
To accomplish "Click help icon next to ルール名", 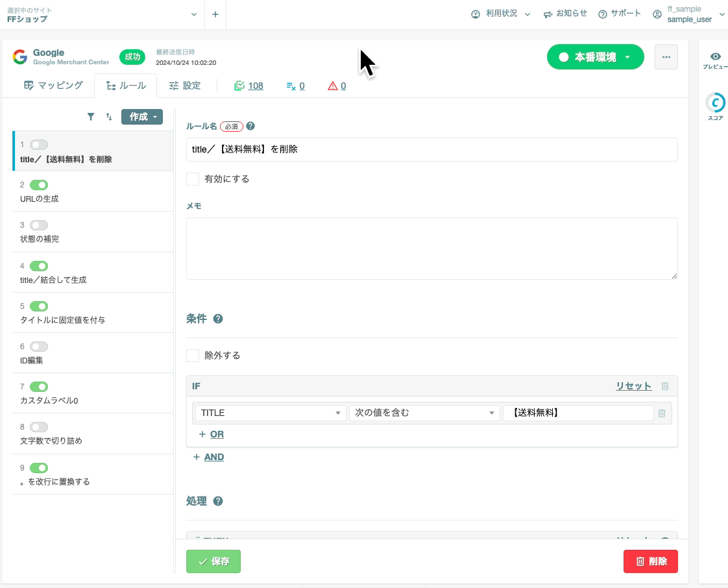I will 250,126.
